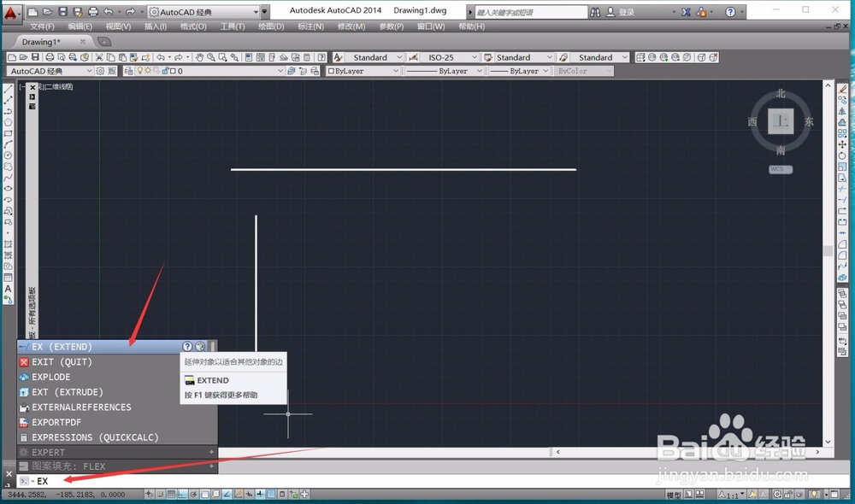This screenshot has width=855, height=504.
Task: Open the 文件(F) menu
Action: pyautogui.click(x=42, y=26)
